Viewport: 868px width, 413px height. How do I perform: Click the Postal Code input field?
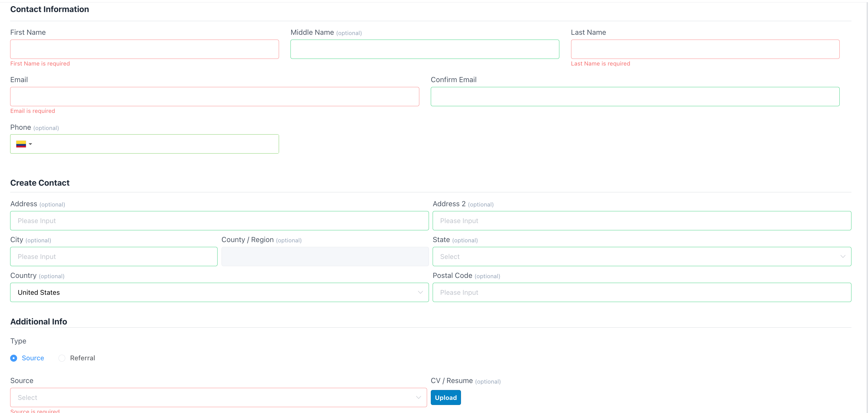tap(642, 292)
